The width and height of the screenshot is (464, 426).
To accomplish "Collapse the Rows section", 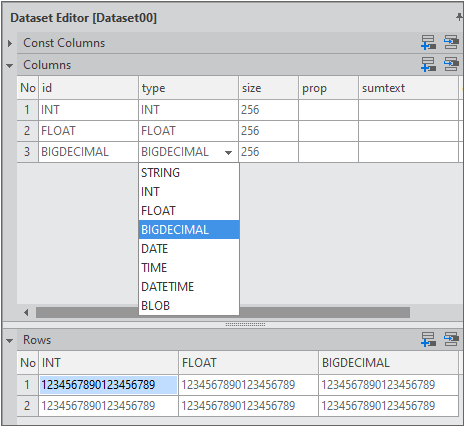I will click(10, 341).
